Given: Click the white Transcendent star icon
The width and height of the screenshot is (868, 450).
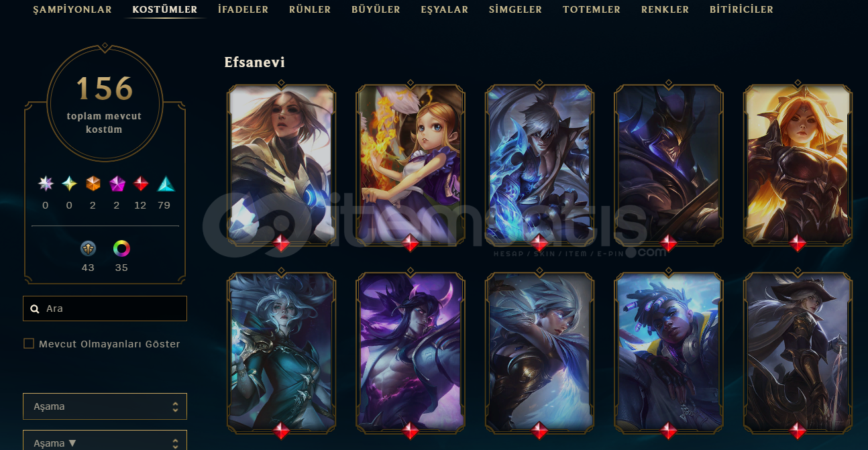Looking at the screenshot, I should pos(46,183).
